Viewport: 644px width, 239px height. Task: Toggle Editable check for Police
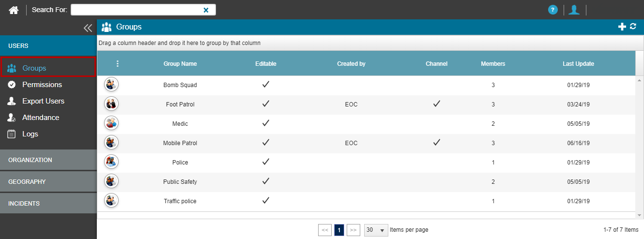pyautogui.click(x=265, y=162)
